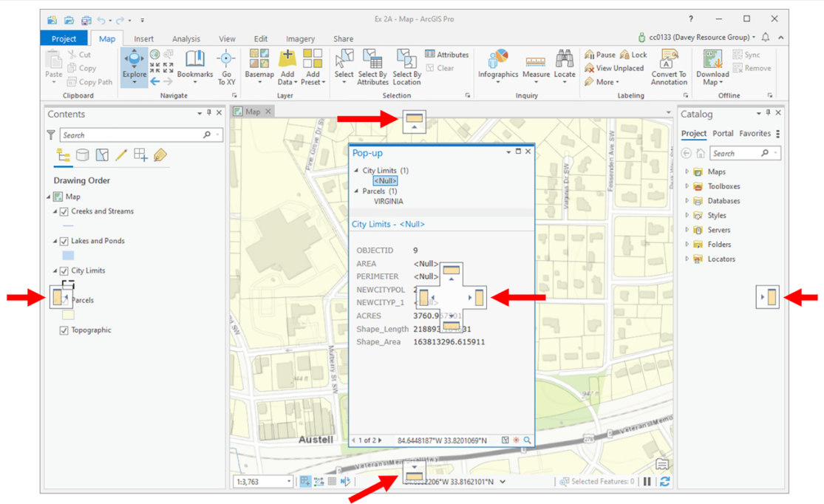Disable the Topographic basemap layer
The height and width of the screenshot is (504, 824).
point(64,330)
